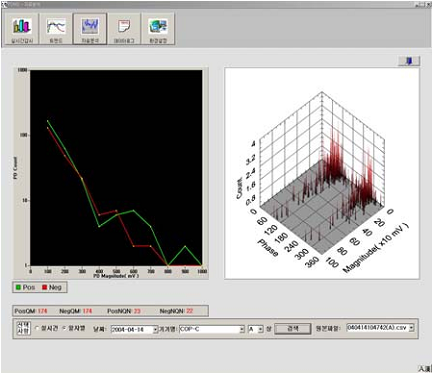Expand the date dropdown showing 2004-04-14
The image size is (432, 373).
tap(155, 329)
